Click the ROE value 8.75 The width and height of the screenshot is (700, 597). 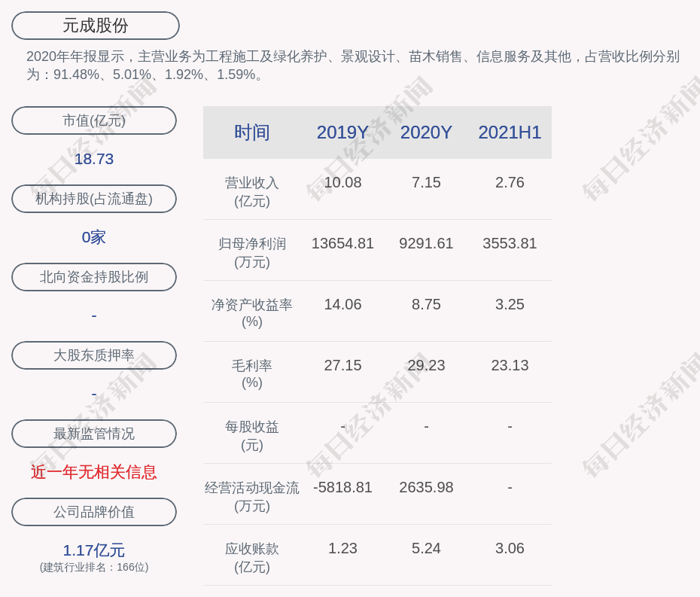(x=426, y=305)
